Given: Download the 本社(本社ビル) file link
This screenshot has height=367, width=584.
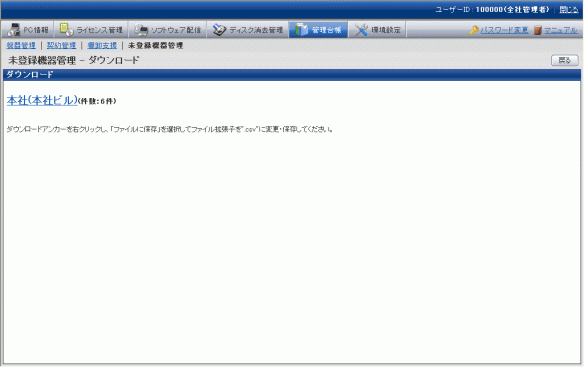Looking at the screenshot, I should pos(42,100).
